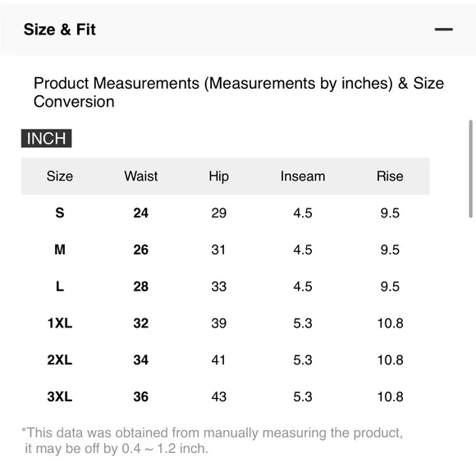This screenshot has height=476, width=476.
Task: Click the manual measuring disclaimer note
Action: pos(213,441)
